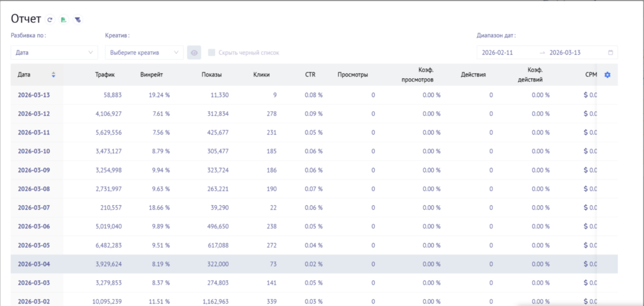Click the calendar icon in date range

click(610, 52)
